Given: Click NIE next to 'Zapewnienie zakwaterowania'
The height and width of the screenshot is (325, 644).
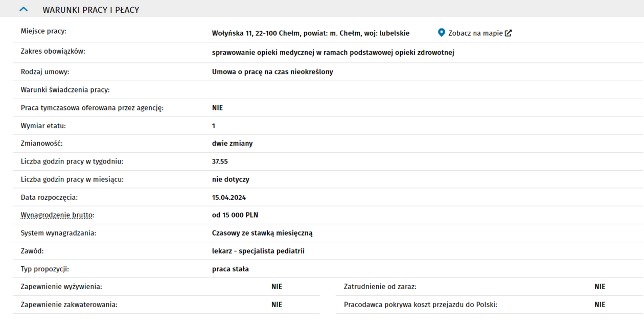Looking at the screenshot, I should (277, 305).
